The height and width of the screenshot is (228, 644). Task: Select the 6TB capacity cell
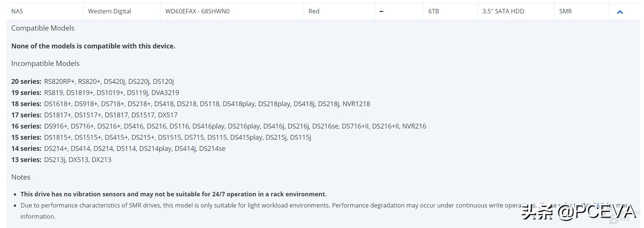point(434,11)
